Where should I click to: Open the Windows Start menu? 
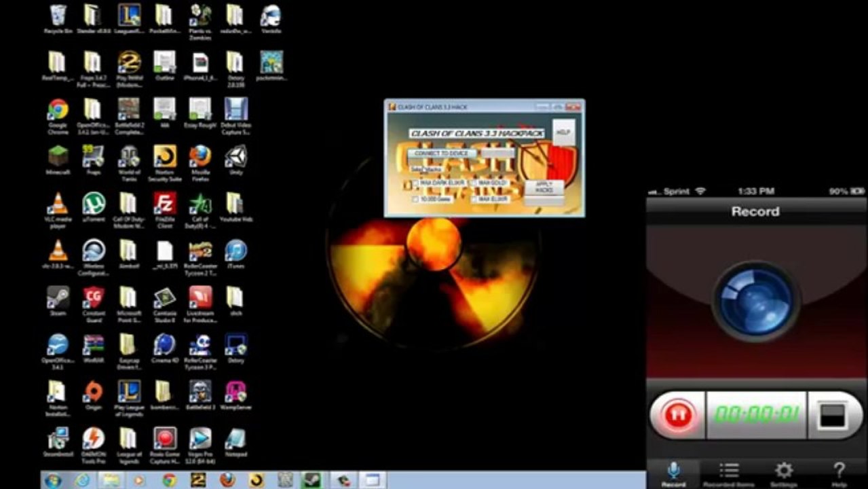click(x=52, y=481)
